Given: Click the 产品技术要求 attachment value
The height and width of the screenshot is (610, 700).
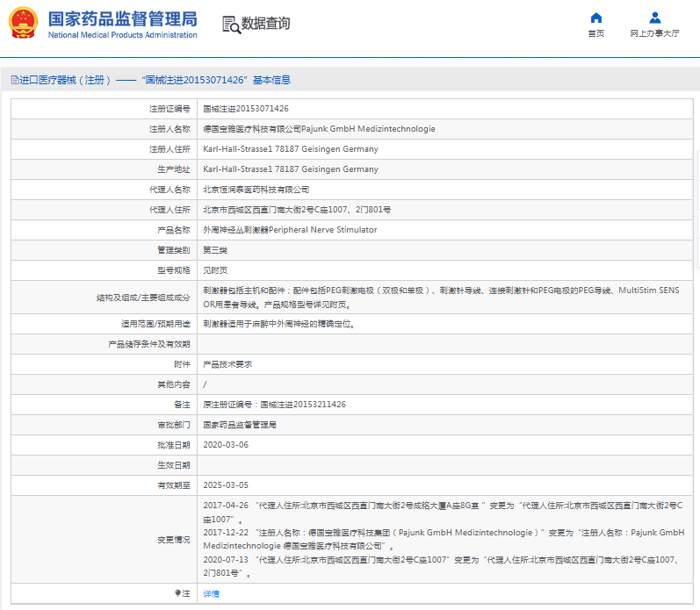Looking at the screenshot, I should (227, 364).
